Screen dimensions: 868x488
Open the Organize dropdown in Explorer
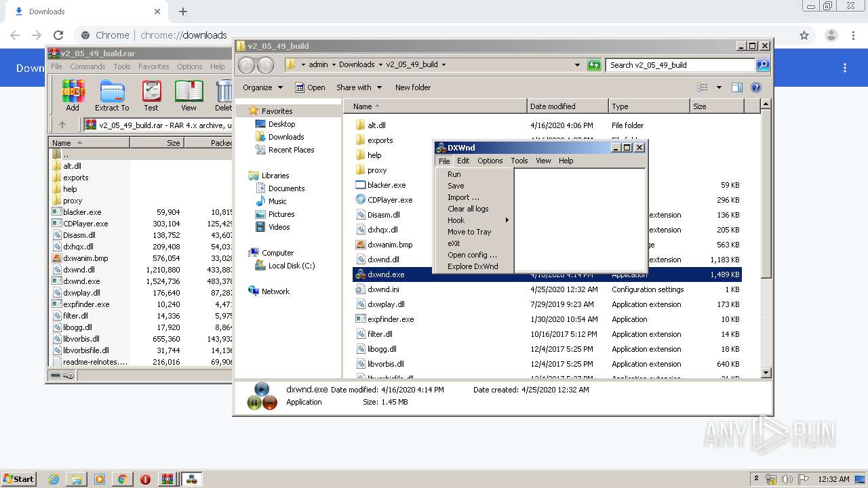[262, 87]
